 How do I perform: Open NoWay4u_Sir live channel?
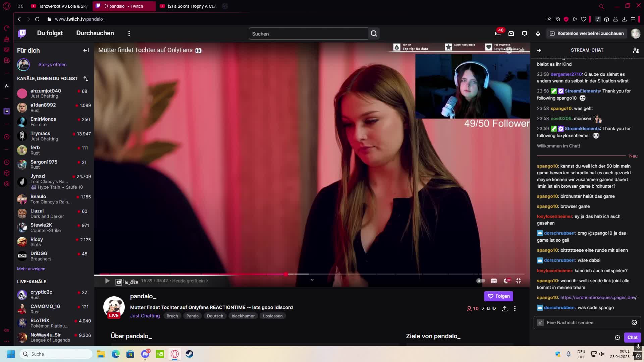[x=54, y=337]
